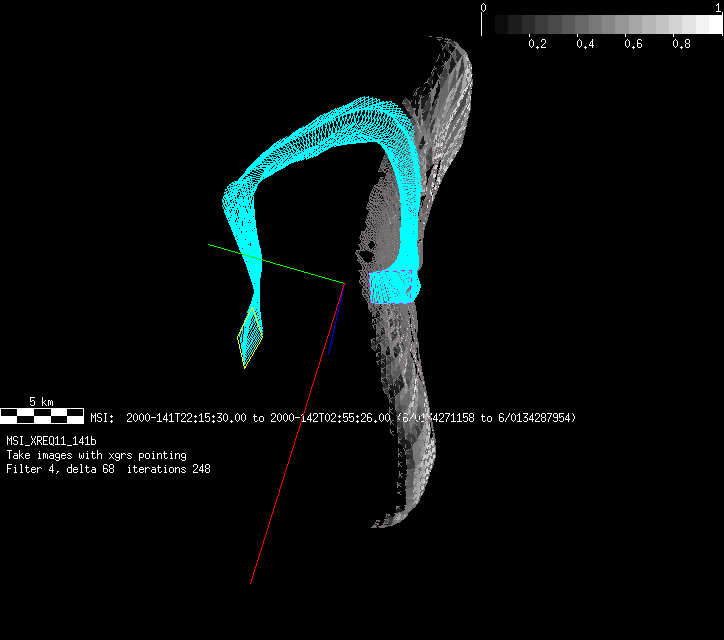Click the grayscale bar near 0.4
The height and width of the screenshot is (640, 724).
coord(585,24)
